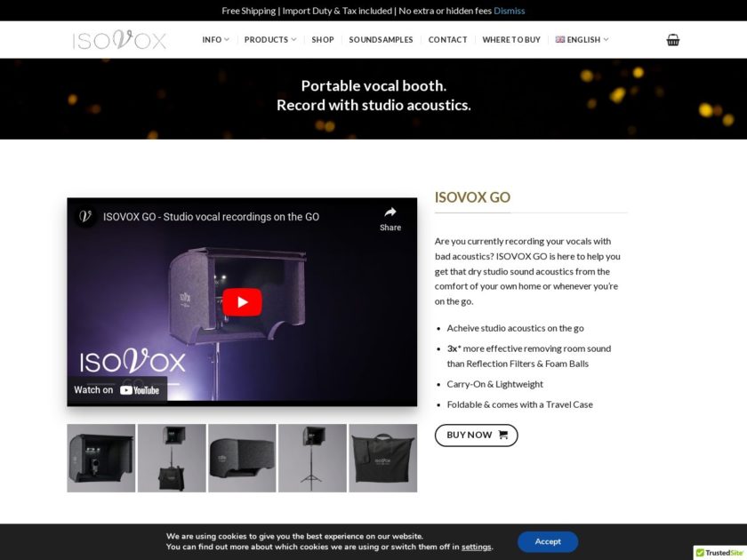Dismiss the free shipping banner

510,11
